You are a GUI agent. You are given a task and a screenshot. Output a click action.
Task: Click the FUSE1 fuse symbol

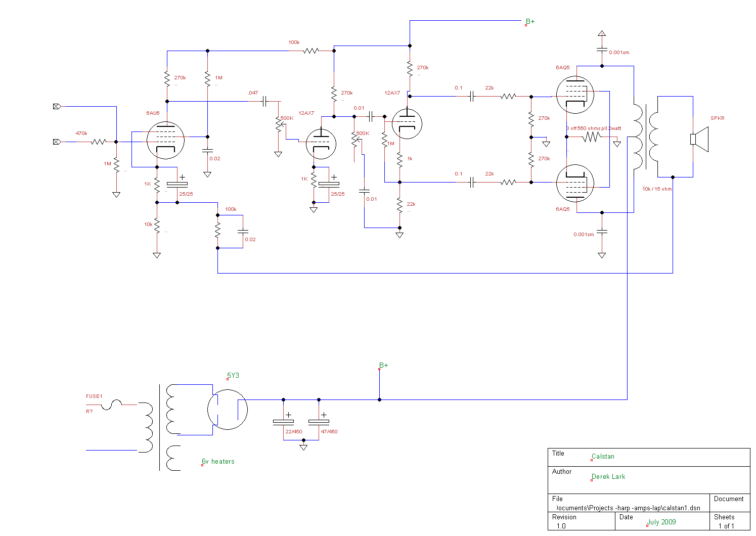click(111, 404)
